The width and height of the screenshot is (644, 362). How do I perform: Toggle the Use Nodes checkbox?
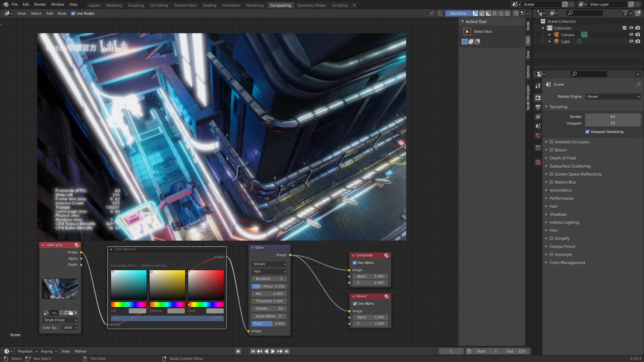(73, 13)
